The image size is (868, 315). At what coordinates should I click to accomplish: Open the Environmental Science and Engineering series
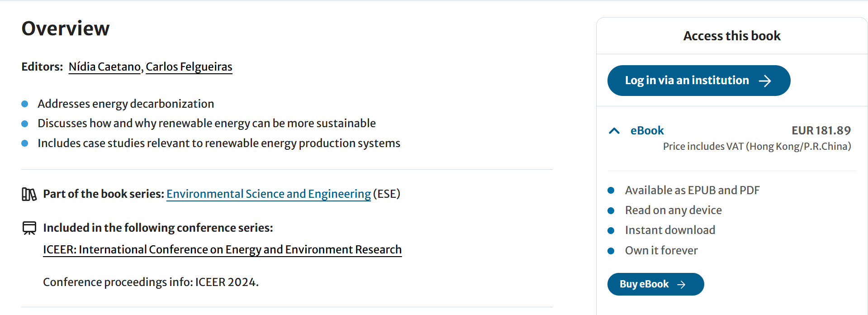pos(269,194)
